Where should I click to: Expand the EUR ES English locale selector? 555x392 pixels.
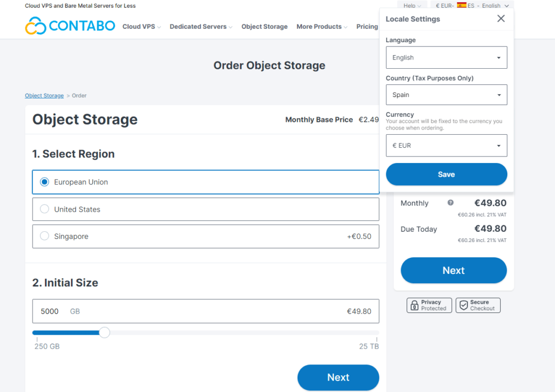[x=472, y=5]
